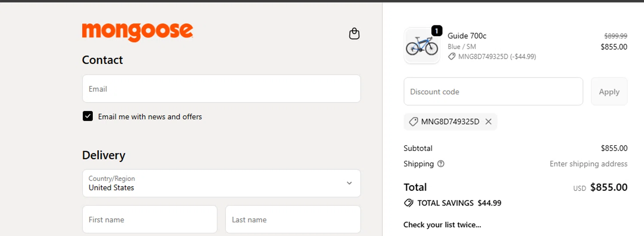This screenshot has height=236, width=644.
Task: Click the Total label
Action: pyautogui.click(x=415, y=187)
